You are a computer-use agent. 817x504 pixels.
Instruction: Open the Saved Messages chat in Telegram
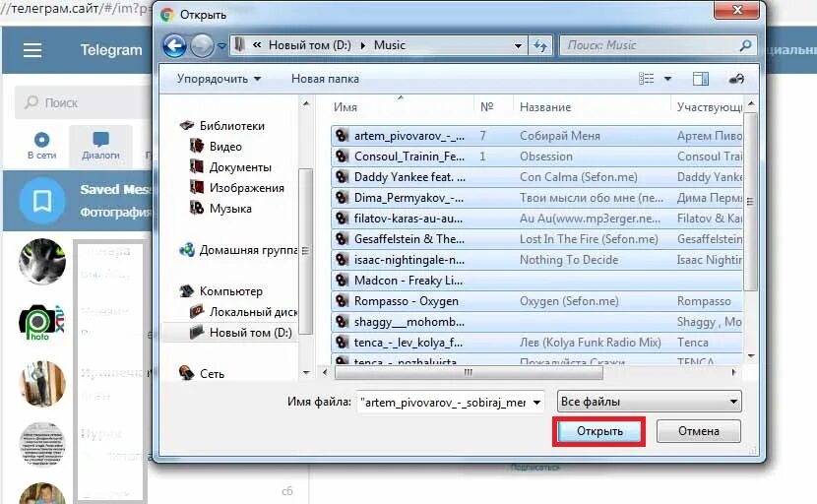[78, 201]
